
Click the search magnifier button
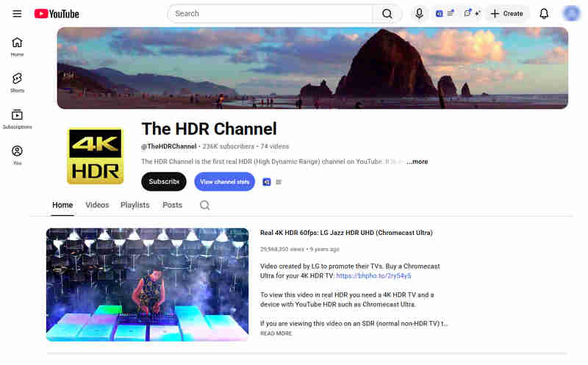point(387,14)
